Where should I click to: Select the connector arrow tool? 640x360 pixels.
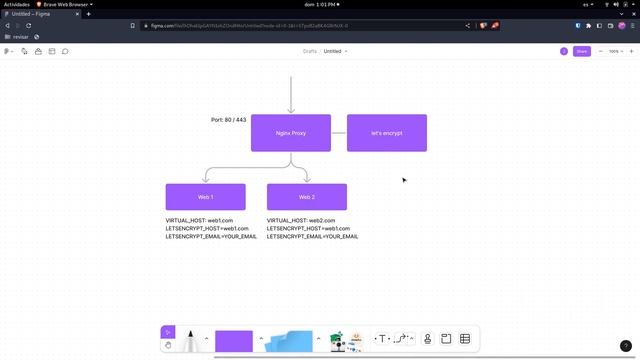[402, 339]
